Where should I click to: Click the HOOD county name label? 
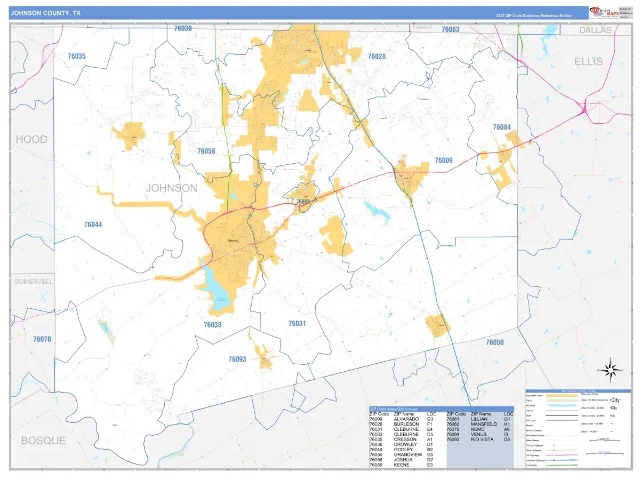[x=31, y=139]
